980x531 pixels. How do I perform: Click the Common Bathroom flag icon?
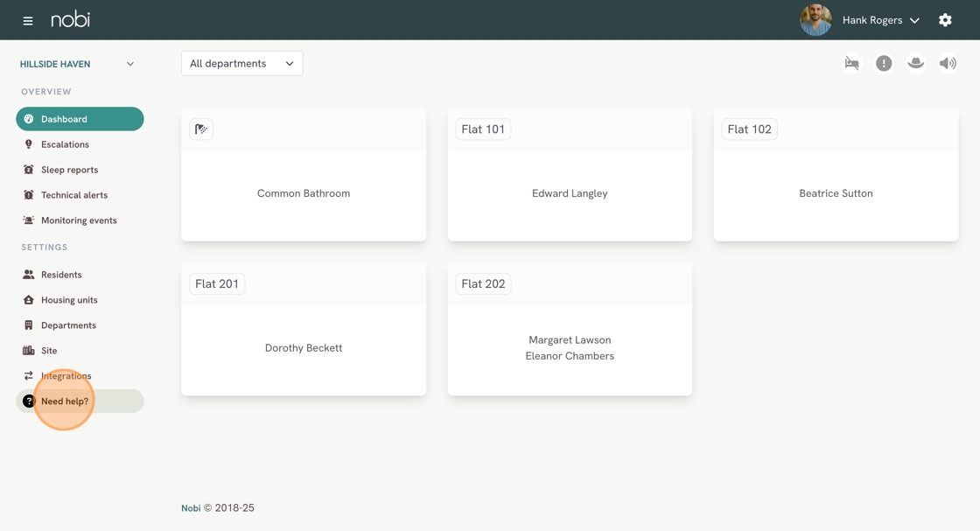[201, 129]
